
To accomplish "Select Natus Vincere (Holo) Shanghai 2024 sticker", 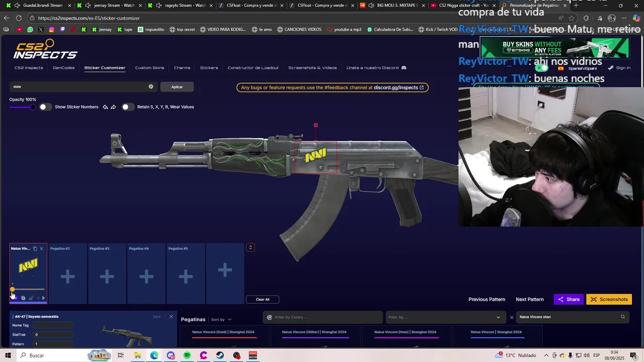I will coord(406,336).
